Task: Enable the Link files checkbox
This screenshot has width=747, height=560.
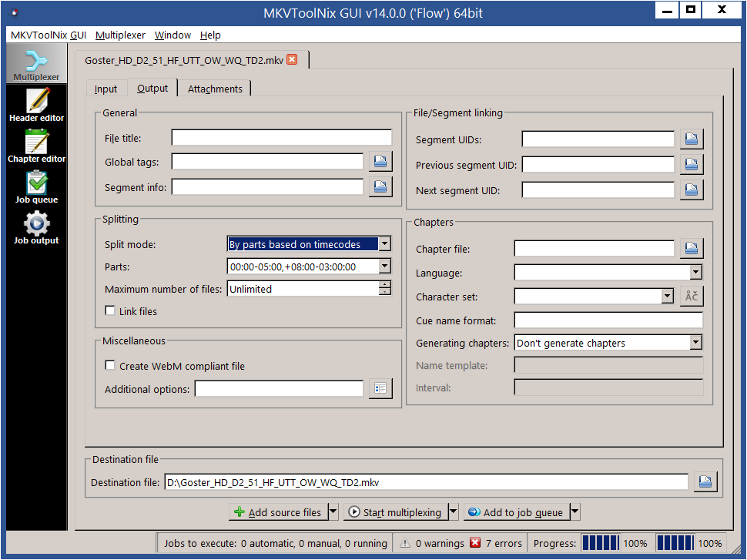Action: point(110,310)
